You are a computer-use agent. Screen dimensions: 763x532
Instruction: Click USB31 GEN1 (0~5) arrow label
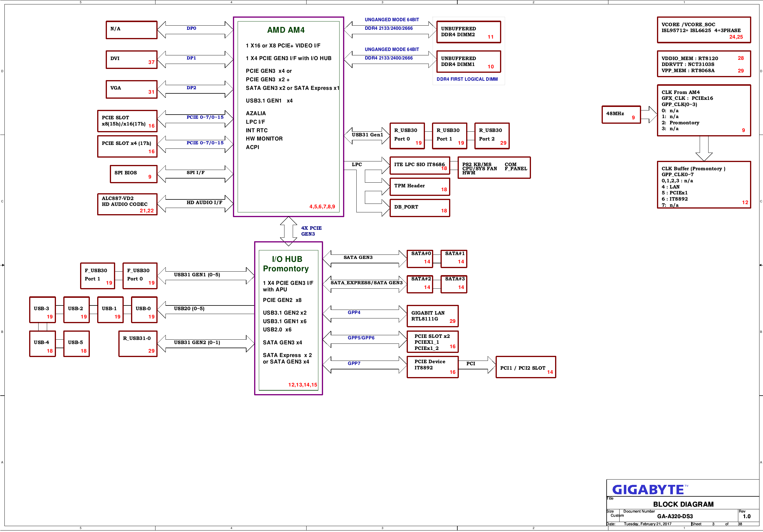click(x=197, y=275)
